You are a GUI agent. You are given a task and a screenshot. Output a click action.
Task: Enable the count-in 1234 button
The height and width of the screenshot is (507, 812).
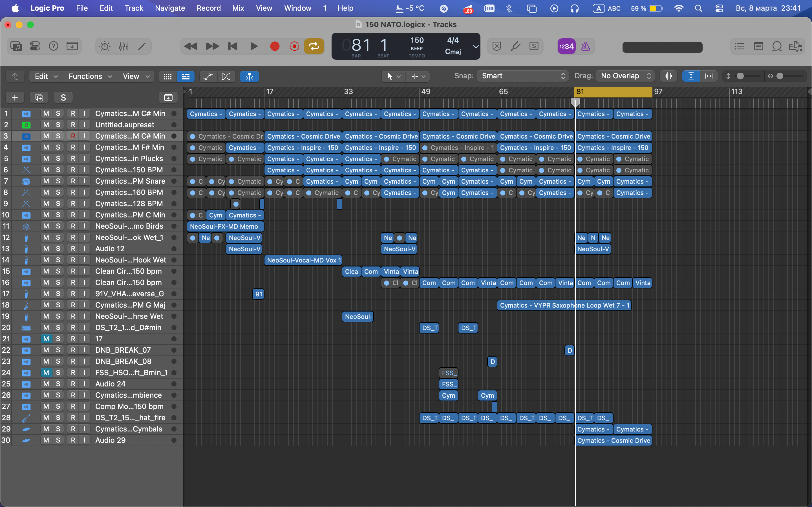point(566,46)
